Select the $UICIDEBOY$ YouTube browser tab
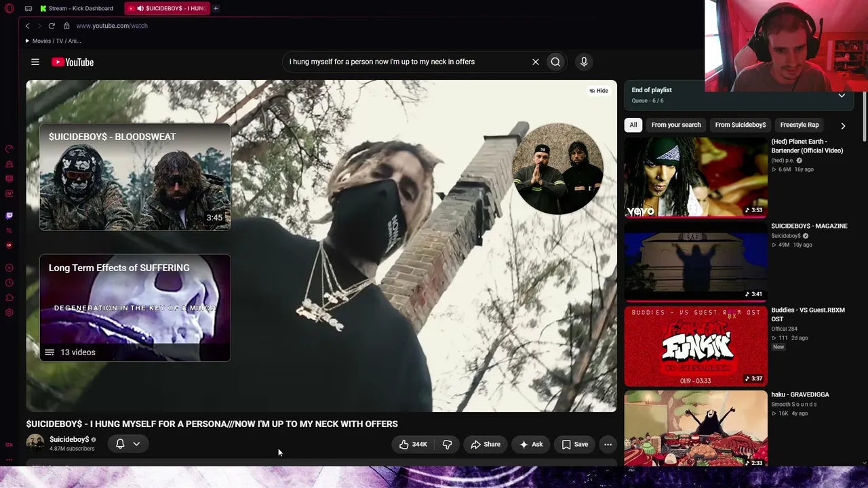Viewport: 868px width, 488px height. 167,8
